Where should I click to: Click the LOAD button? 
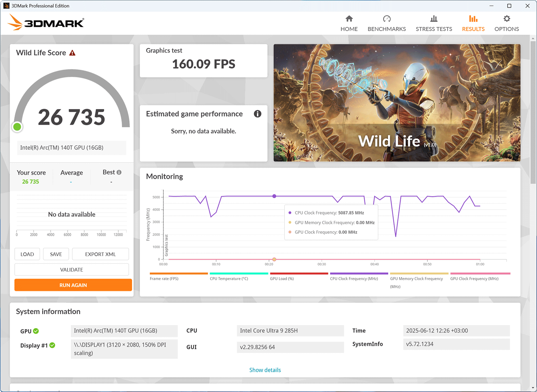click(27, 254)
